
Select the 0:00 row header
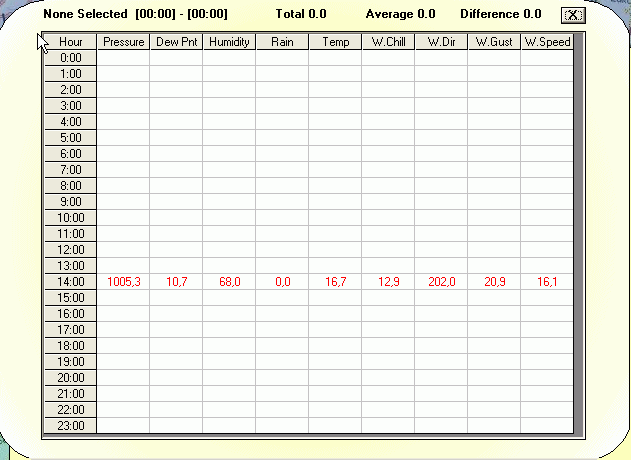70,58
